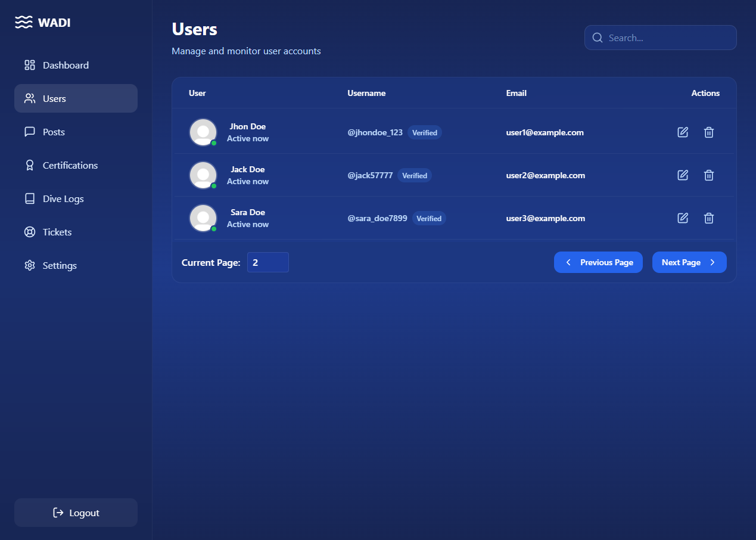Click the Verified badge next to @sara_doe7899
The image size is (756, 540).
pos(429,218)
